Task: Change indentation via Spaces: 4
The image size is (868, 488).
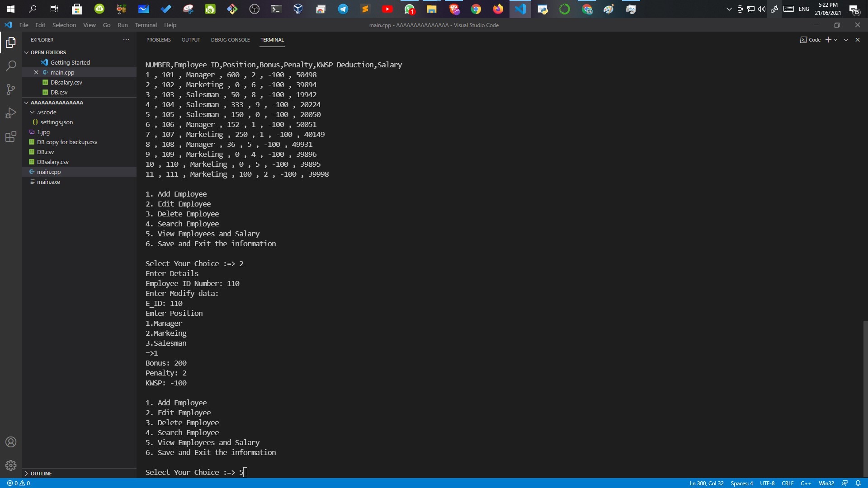Action: coord(742,483)
